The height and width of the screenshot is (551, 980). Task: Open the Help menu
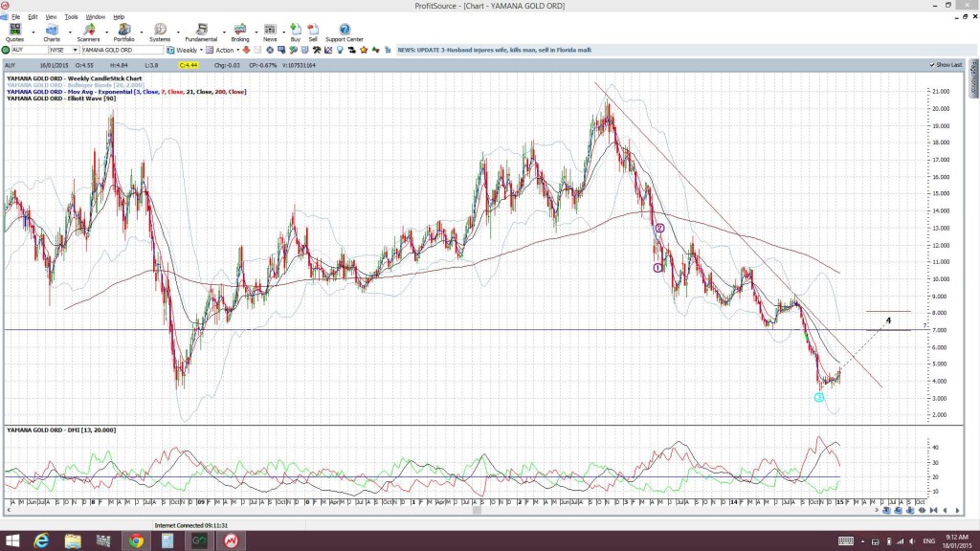[119, 17]
